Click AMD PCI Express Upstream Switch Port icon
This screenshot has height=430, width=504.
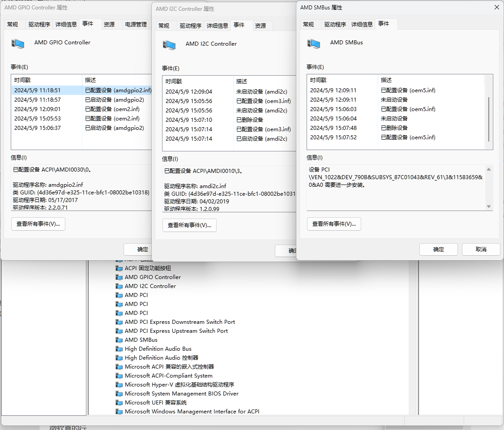119,331
